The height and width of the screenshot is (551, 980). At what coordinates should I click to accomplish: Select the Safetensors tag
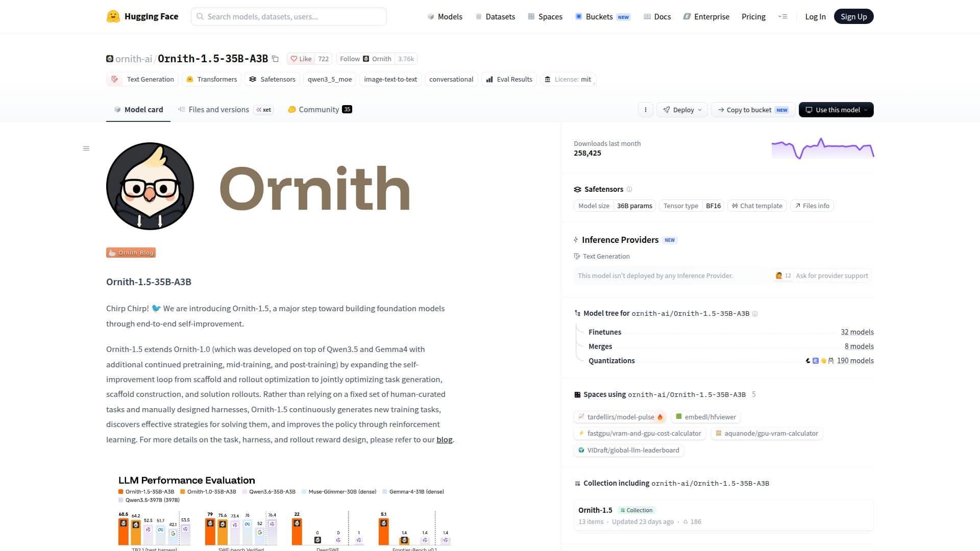[272, 79]
